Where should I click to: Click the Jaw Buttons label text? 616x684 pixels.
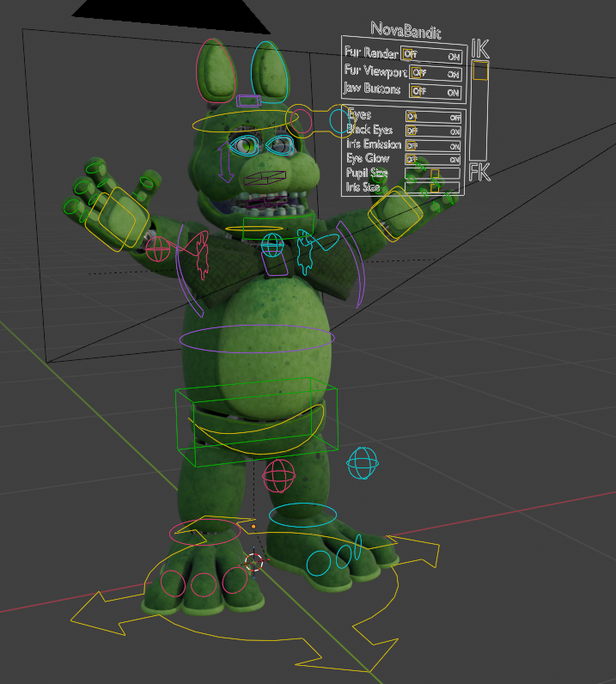click(372, 89)
